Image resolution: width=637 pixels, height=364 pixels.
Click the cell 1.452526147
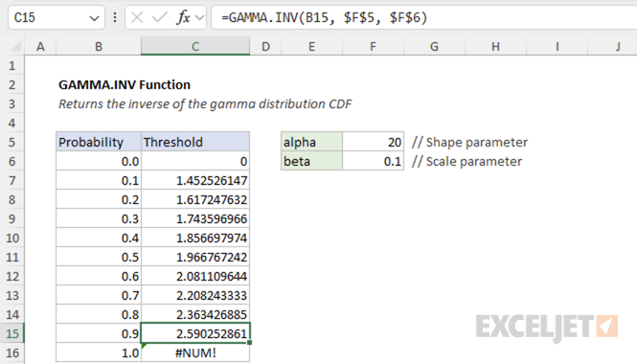[195, 180]
